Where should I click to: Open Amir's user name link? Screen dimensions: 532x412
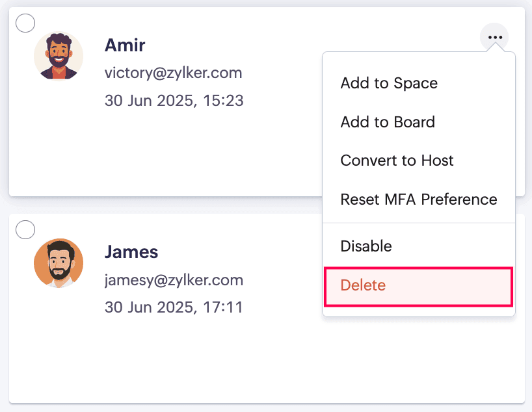(x=125, y=45)
